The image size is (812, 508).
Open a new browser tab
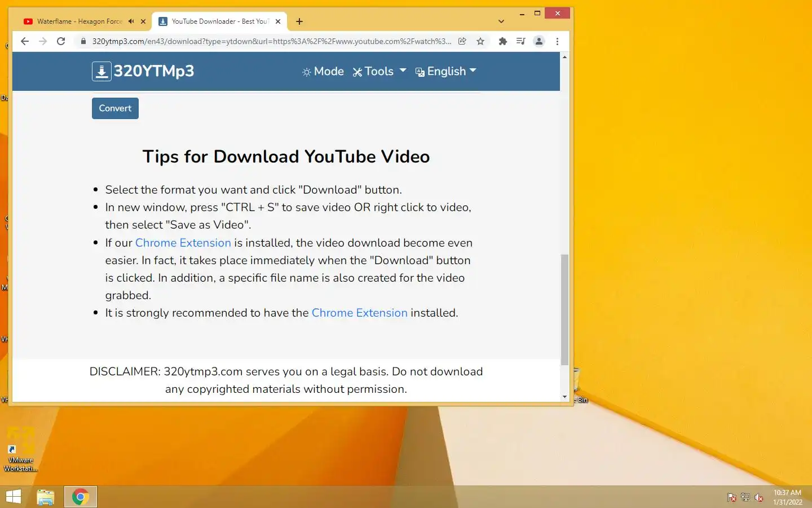click(x=299, y=21)
